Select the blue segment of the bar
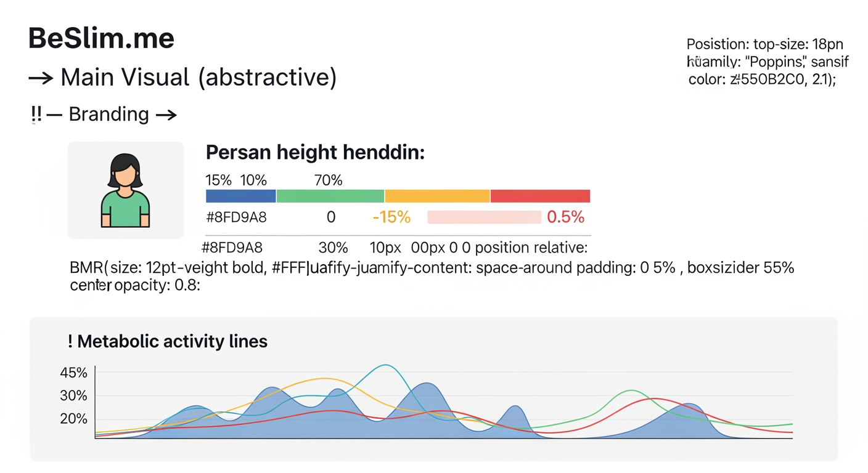868x473 pixels. click(240, 196)
